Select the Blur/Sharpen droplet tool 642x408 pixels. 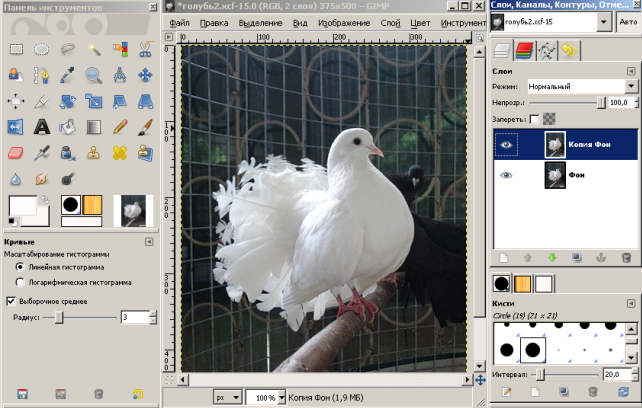pos(16,179)
